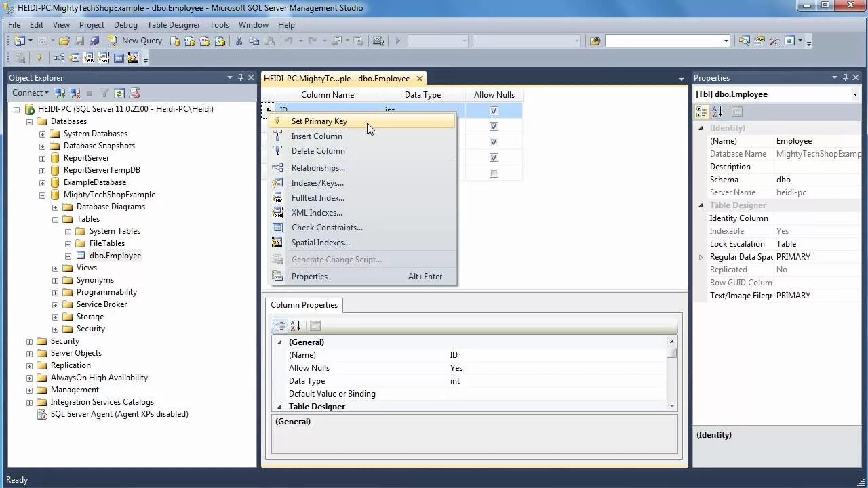Click Categorized icon in Column Properties
The image size is (868, 488).
[280, 326]
